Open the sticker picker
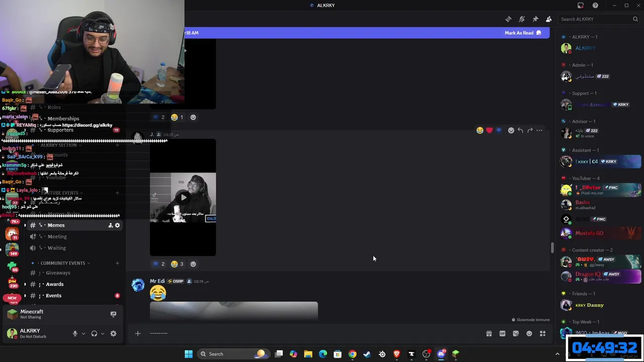 (x=516, y=333)
